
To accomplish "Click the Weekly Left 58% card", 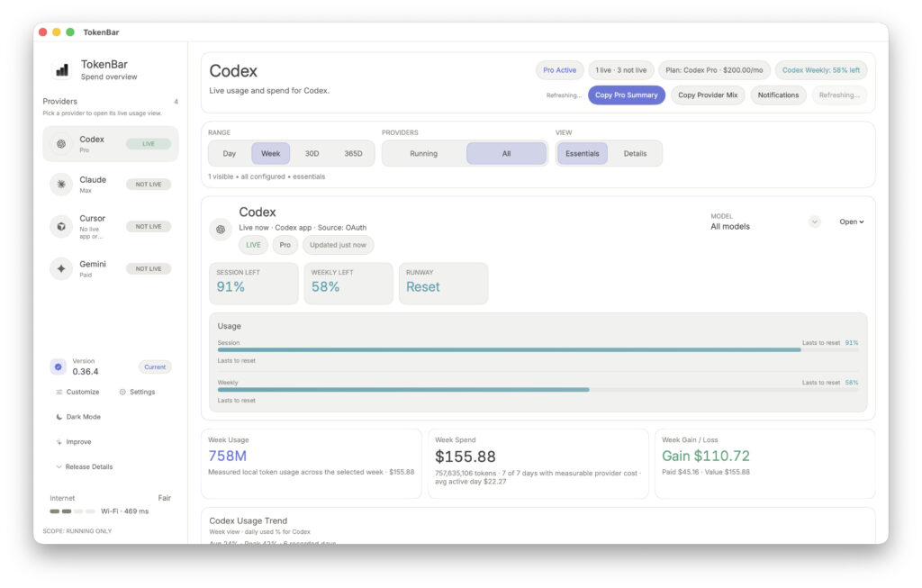I will coord(348,284).
